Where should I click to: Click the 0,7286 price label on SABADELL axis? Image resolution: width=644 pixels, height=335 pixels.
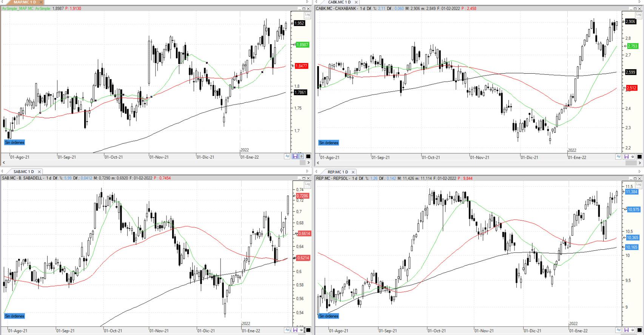[303, 196]
